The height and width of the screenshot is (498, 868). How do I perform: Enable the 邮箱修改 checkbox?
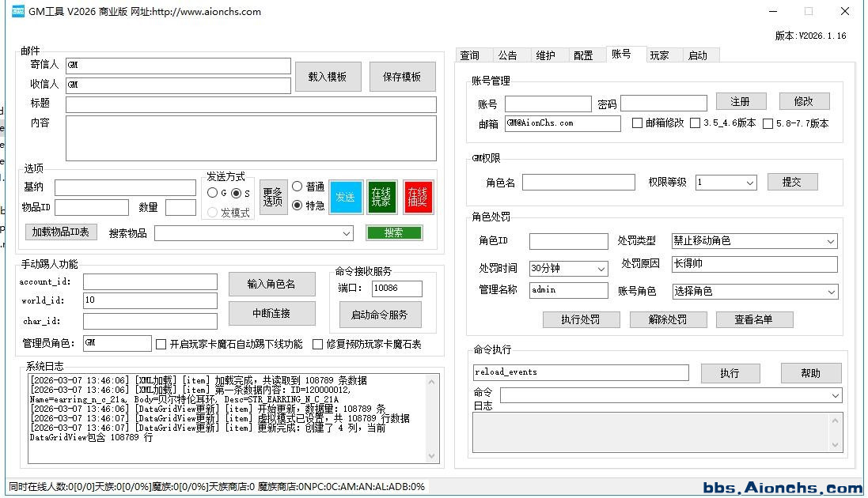(x=638, y=123)
